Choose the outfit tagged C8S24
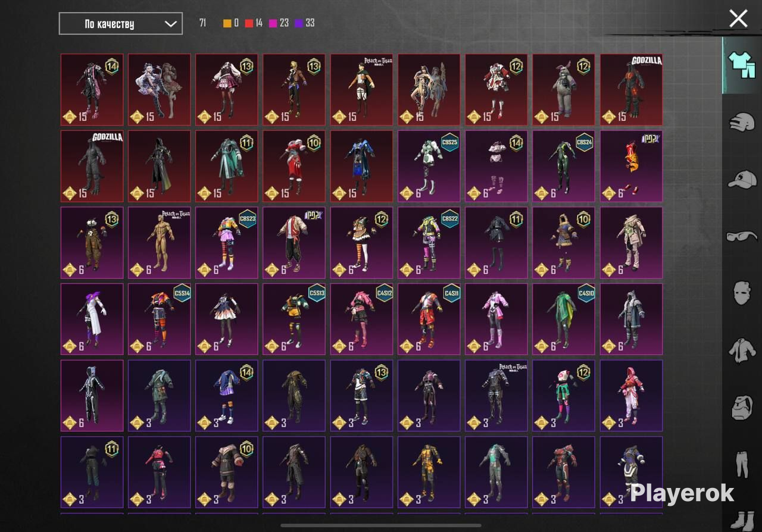Screen dimensions: 762x532 click(x=563, y=167)
